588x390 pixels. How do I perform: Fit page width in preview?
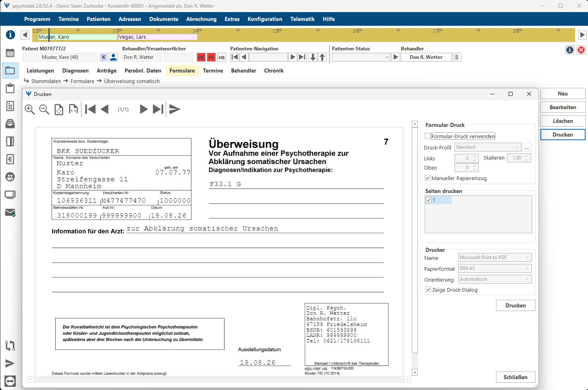click(73, 109)
